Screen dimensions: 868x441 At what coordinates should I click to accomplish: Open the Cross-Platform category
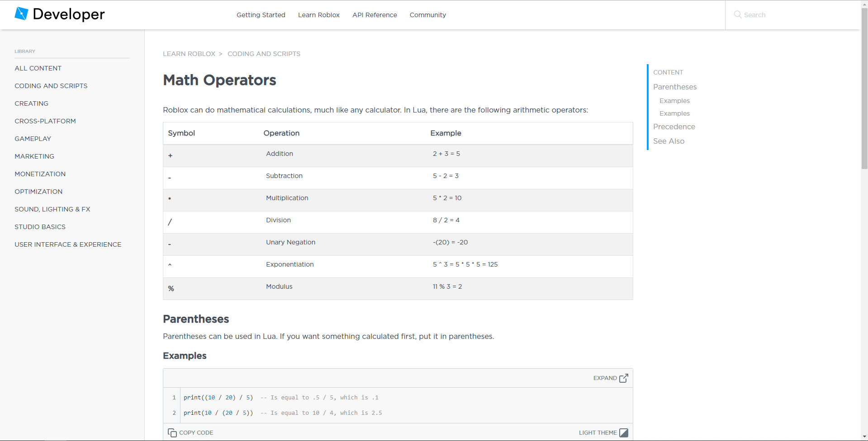45,121
